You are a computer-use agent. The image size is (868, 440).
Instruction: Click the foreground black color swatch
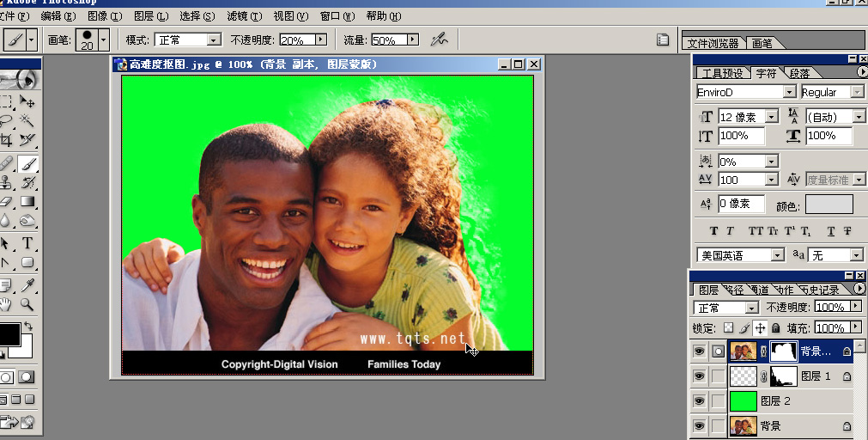coord(9,334)
